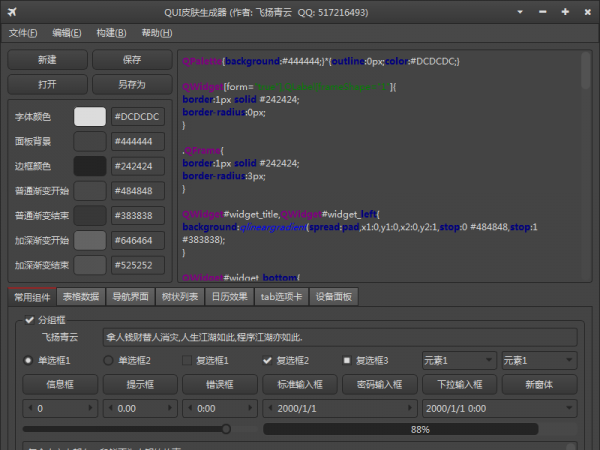Open the 构建(B) menu

[x=112, y=33]
